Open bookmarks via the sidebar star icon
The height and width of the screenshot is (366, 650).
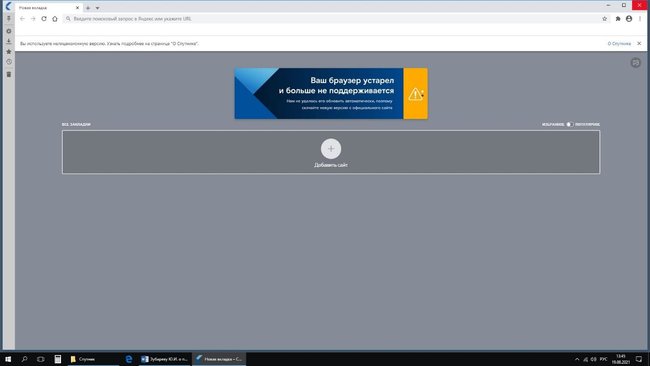[9, 51]
